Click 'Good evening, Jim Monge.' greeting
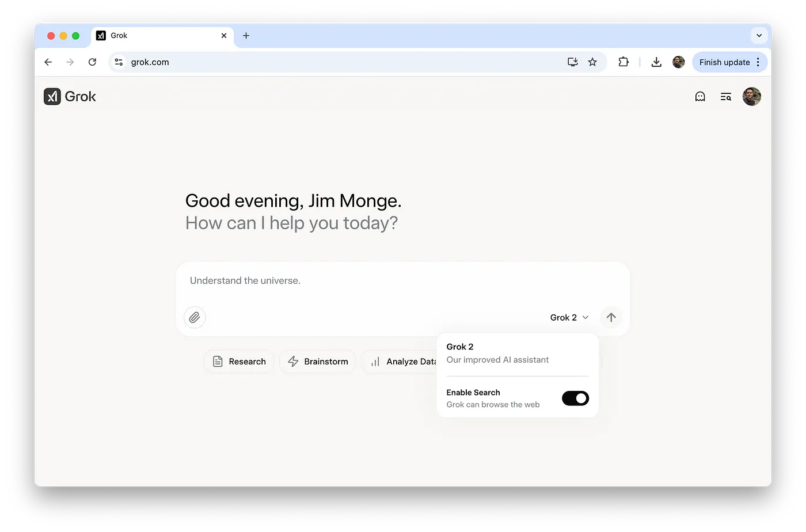Screen dimensions: 806x532 point(294,201)
